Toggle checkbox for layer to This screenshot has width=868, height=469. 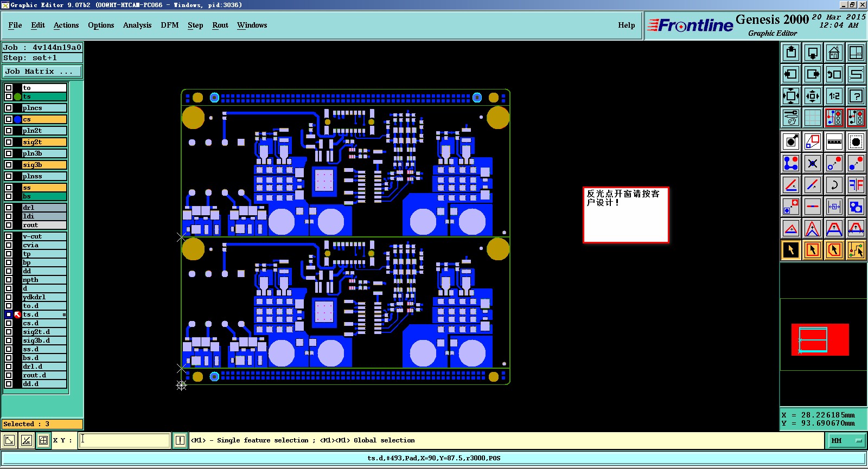[9, 88]
